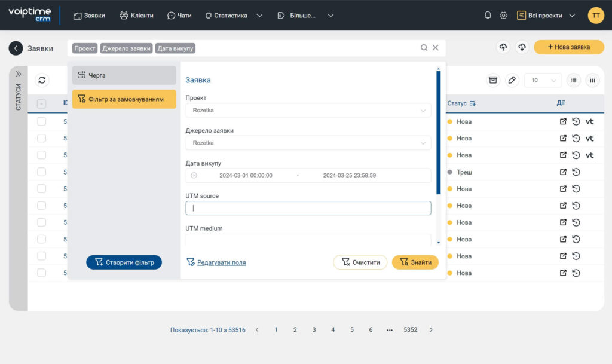
Task: Open the Джерело заявки dropdown
Action: [308, 143]
